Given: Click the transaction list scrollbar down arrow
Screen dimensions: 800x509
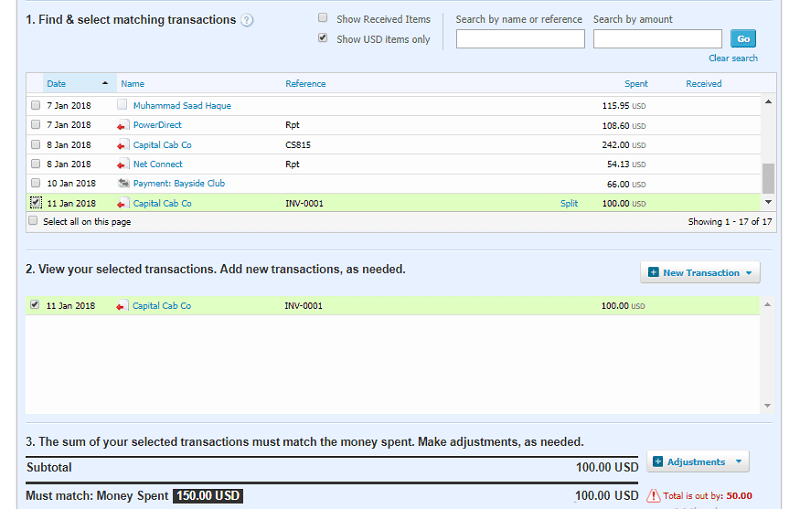Looking at the screenshot, I should click(x=768, y=202).
